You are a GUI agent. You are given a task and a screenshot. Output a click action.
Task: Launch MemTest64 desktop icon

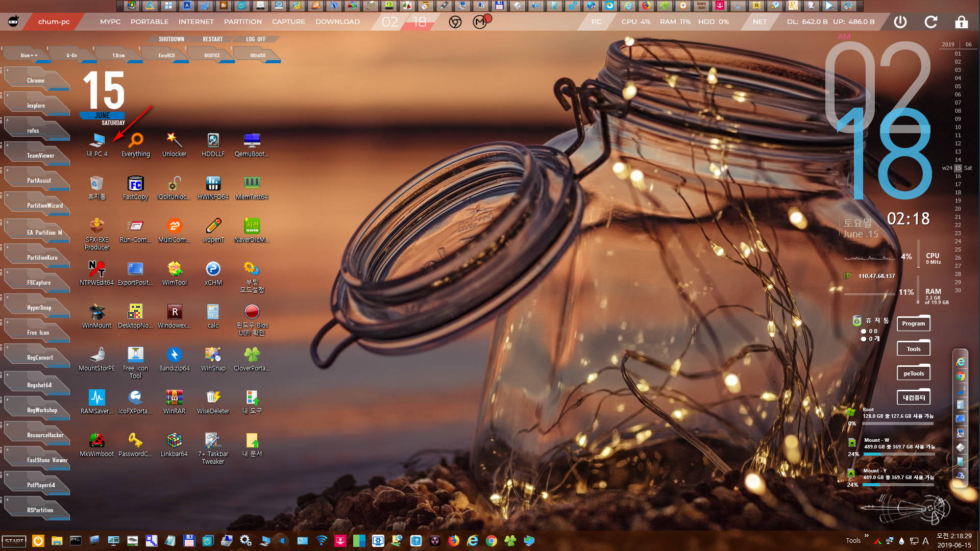click(252, 187)
